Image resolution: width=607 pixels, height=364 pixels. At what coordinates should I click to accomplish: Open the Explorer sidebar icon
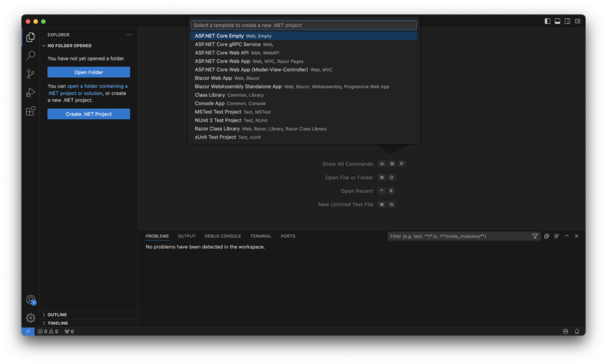click(x=30, y=36)
